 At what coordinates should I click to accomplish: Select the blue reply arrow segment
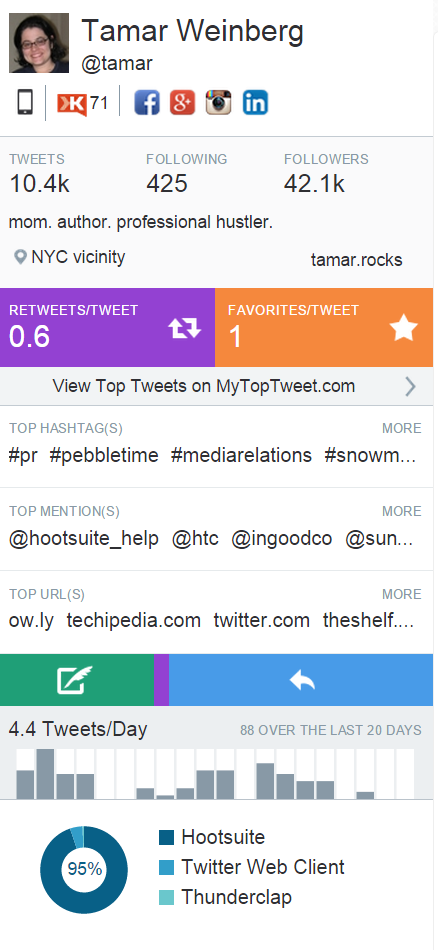pos(301,680)
